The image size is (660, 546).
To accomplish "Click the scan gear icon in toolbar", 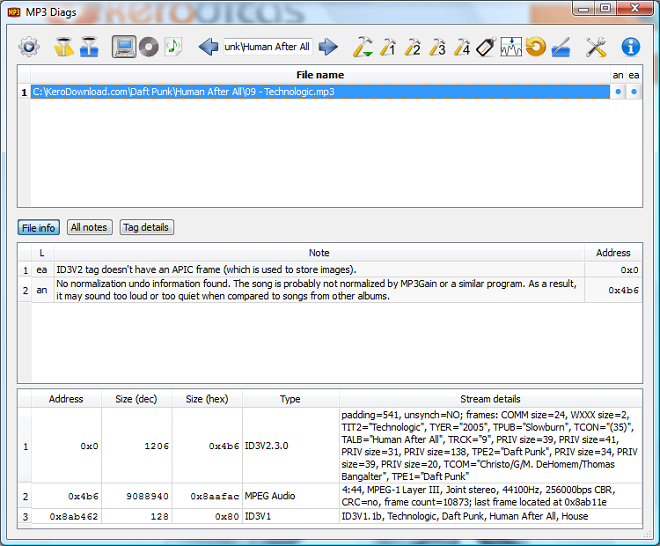I will [29, 47].
